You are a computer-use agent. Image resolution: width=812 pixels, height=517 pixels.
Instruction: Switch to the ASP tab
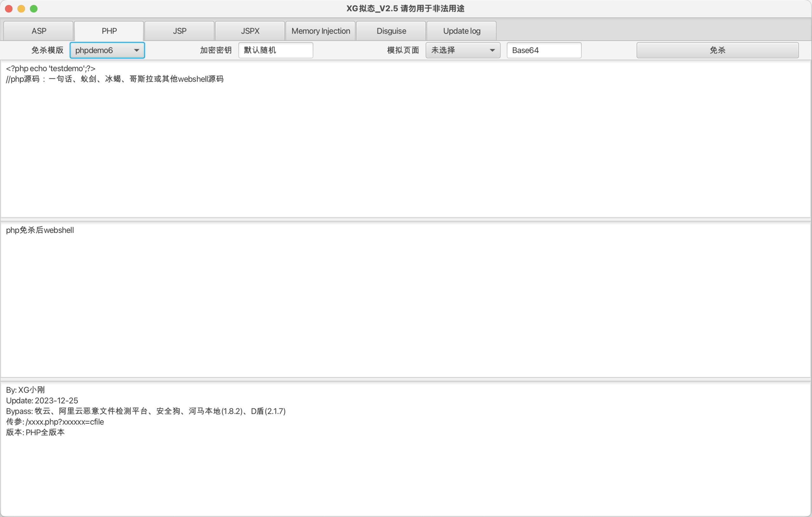pos(38,30)
